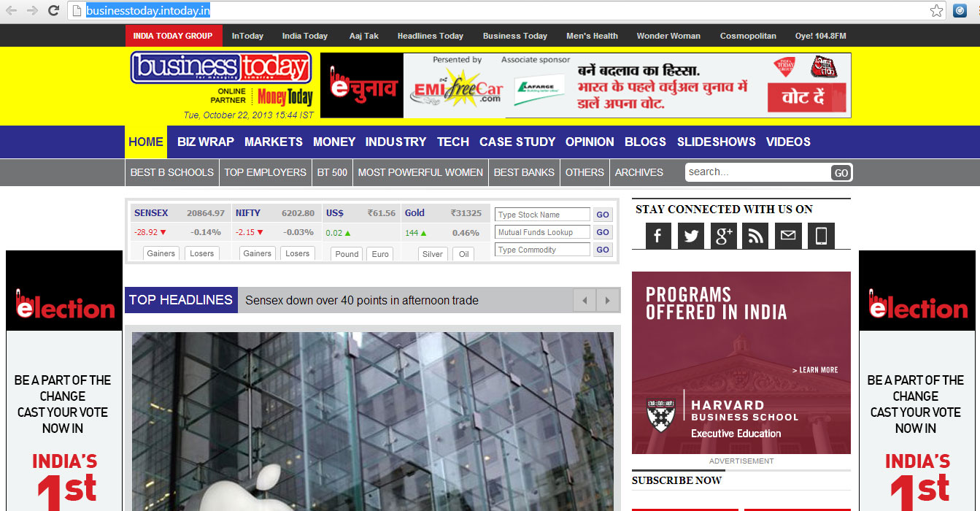Bookmark page using the star icon
The image size is (980, 511).
tap(936, 10)
